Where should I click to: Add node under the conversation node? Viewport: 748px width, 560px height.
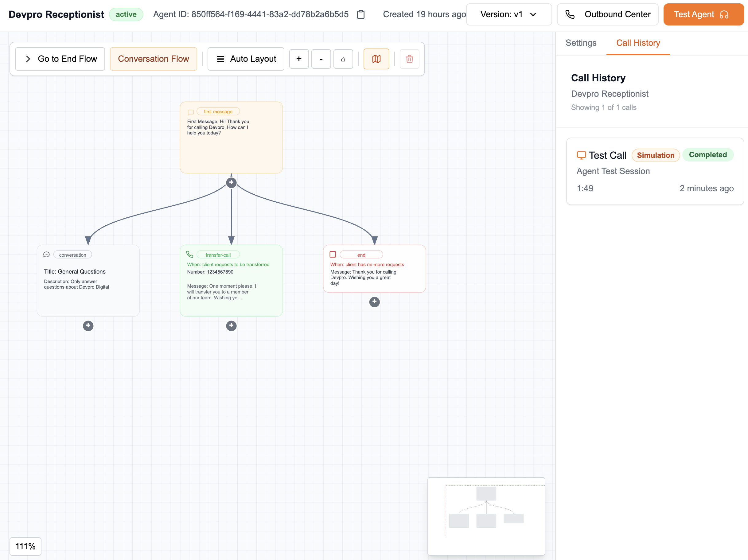[88, 326]
